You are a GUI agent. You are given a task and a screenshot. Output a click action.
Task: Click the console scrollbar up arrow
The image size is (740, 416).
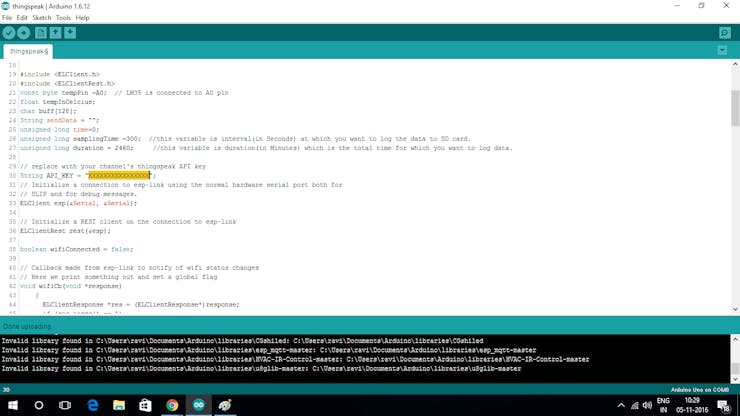click(735, 339)
